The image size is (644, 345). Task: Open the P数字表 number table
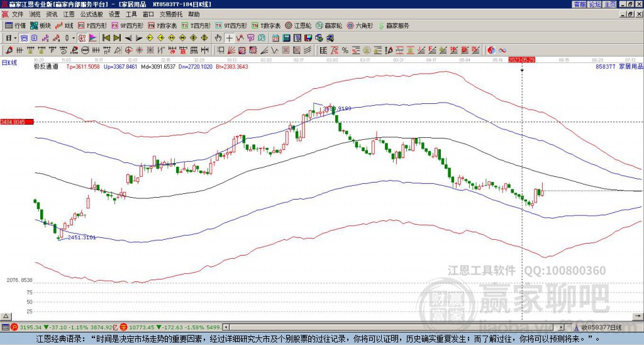coord(162,25)
